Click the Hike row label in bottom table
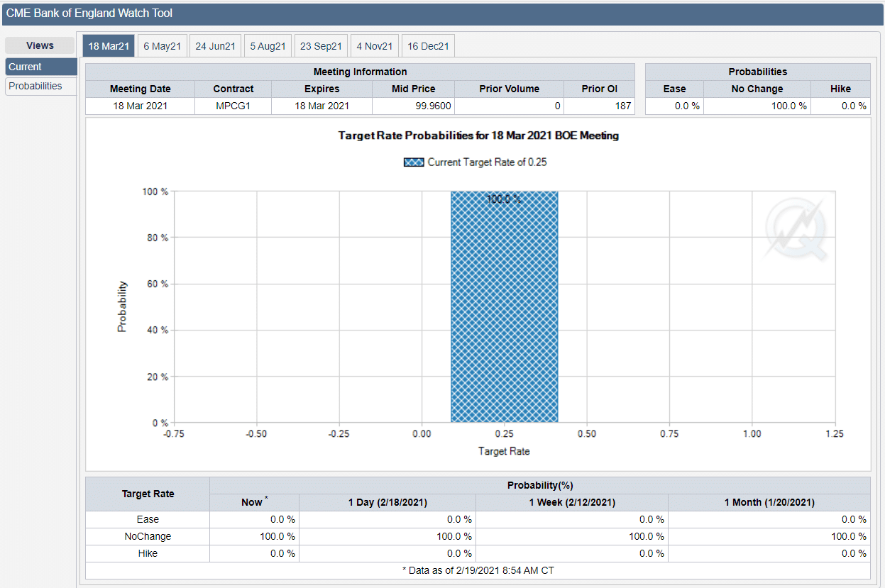This screenshot has width=885, height=588. coord(148,553)
